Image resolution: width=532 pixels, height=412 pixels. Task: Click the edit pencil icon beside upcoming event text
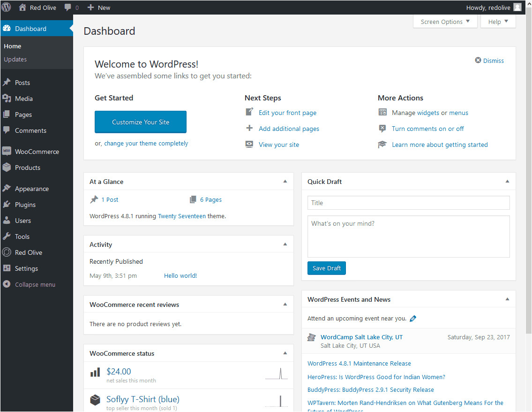pyautogui.click(x=413, y=318)
